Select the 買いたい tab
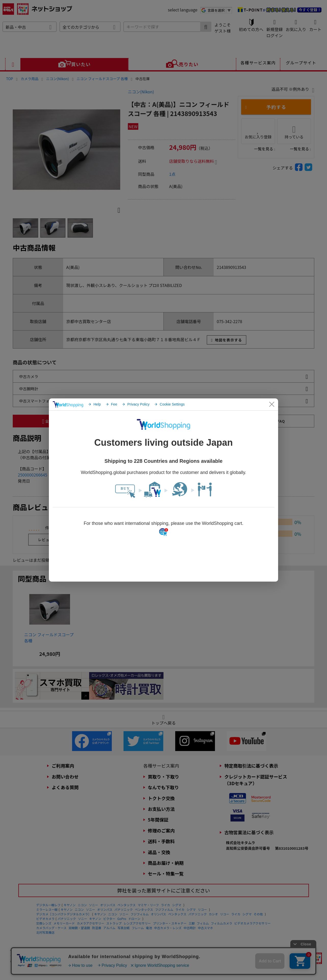This screenshot has width=327, height=980. [74, 64]
